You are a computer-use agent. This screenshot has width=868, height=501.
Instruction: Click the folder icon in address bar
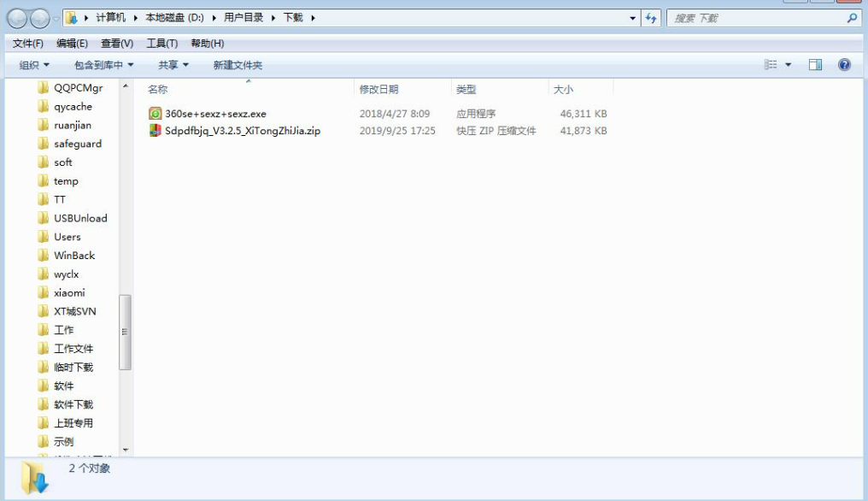(x=72, y=18)
